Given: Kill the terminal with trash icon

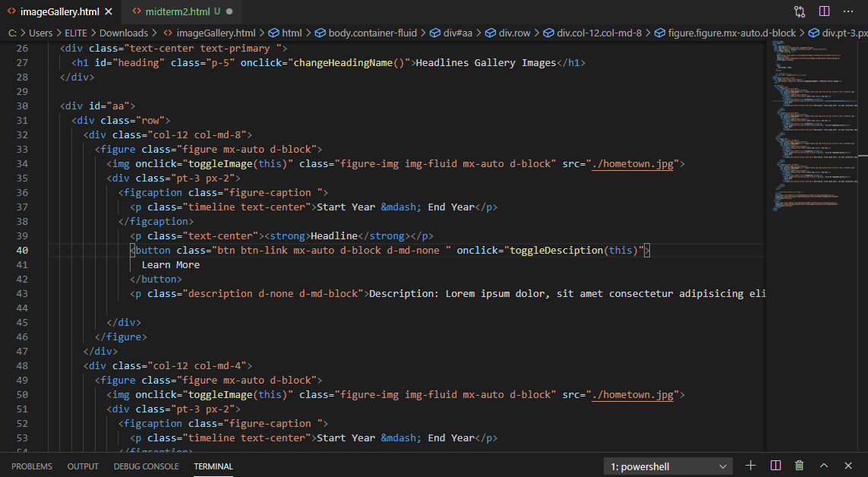Looking at the screenshot, I should 800,466.
